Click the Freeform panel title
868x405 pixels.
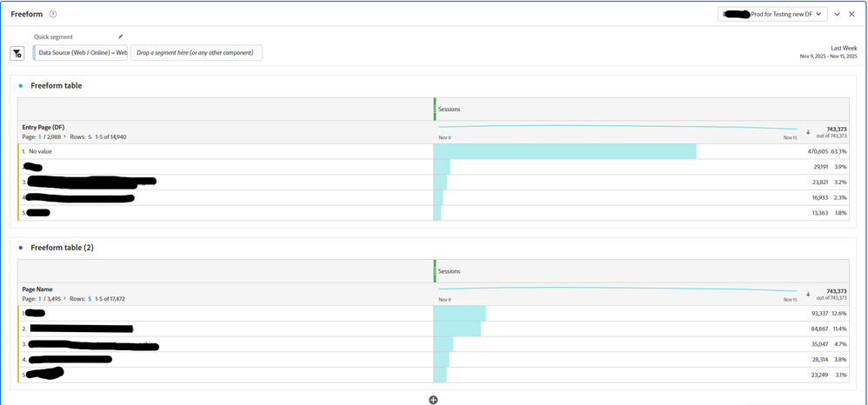(27, 14)
